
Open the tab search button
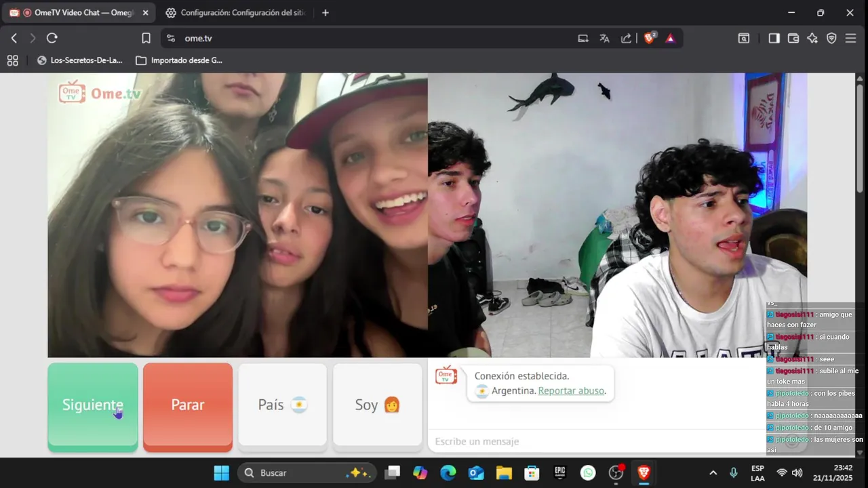tap(744, 39)
